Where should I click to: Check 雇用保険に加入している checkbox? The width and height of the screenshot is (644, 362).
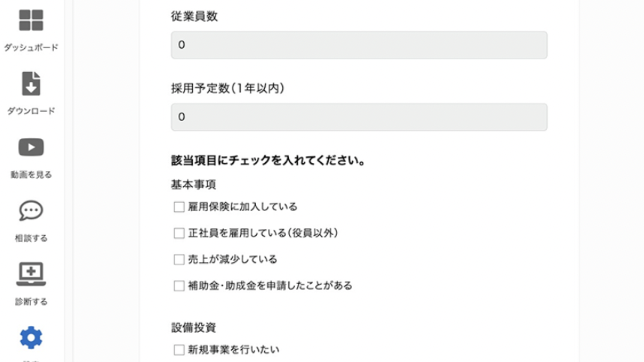[x=179, y=207]
